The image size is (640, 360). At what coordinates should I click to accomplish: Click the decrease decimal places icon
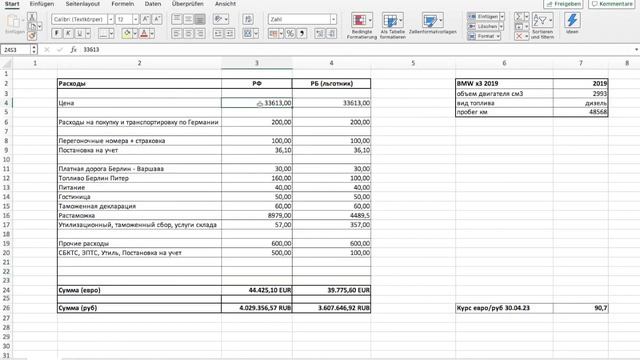click(331, 33)
